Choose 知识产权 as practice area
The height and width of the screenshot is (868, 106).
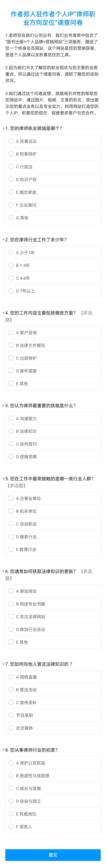(11, 179)
